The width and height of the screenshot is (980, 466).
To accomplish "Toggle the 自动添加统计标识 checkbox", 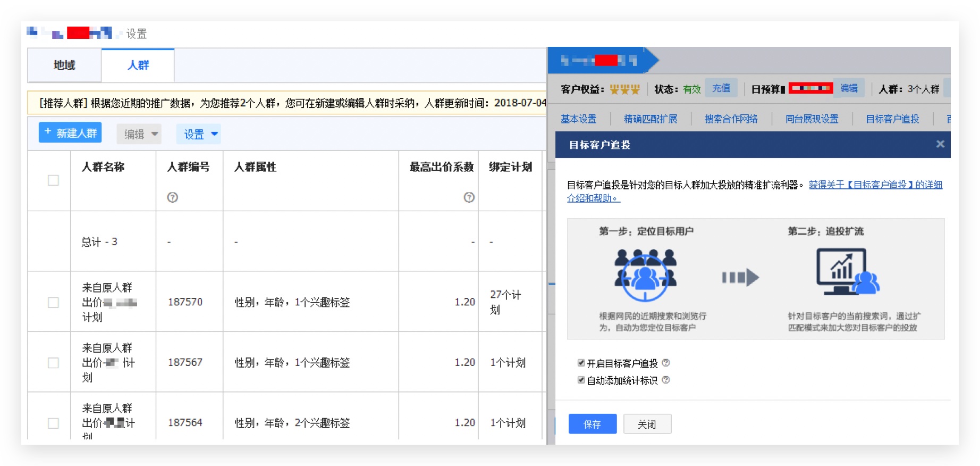I will point(581,380).
